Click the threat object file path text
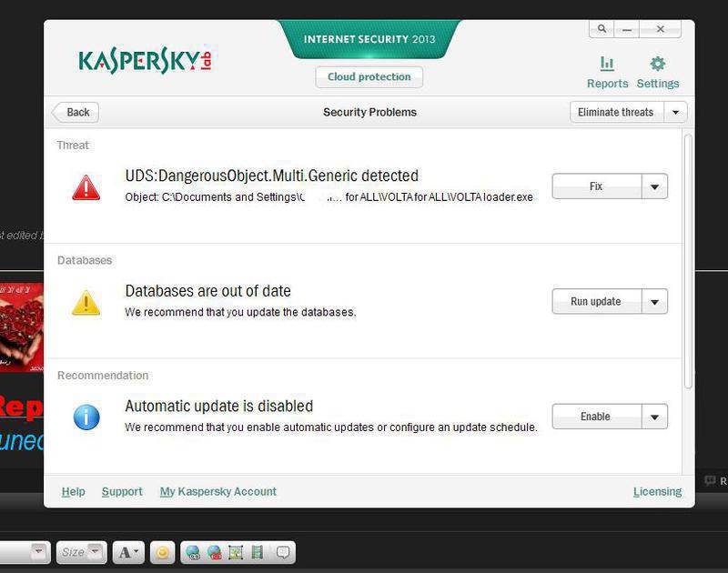The width and height of the screenshot is (728, 573). click(329, 197)
